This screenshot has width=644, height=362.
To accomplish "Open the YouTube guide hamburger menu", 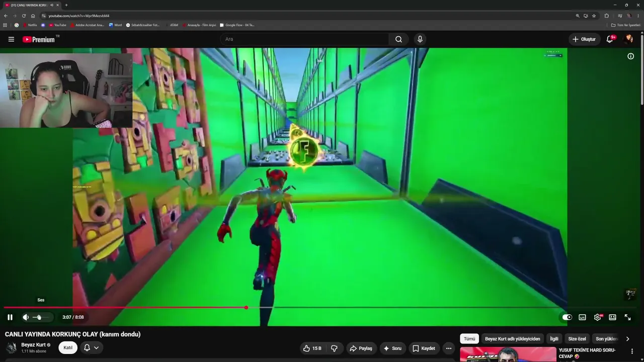I will [11, 39].
